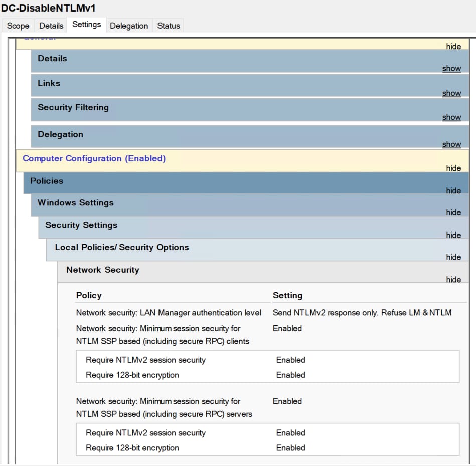Hide the Policies section
The width and height of the screenshot is (476, 466).
(x=453, y=191)
